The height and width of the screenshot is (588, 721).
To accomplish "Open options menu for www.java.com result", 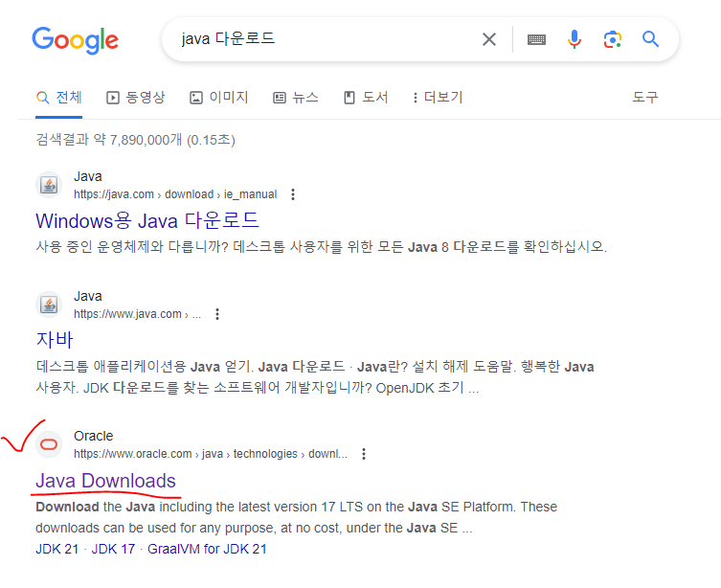I will click(217, 314).
